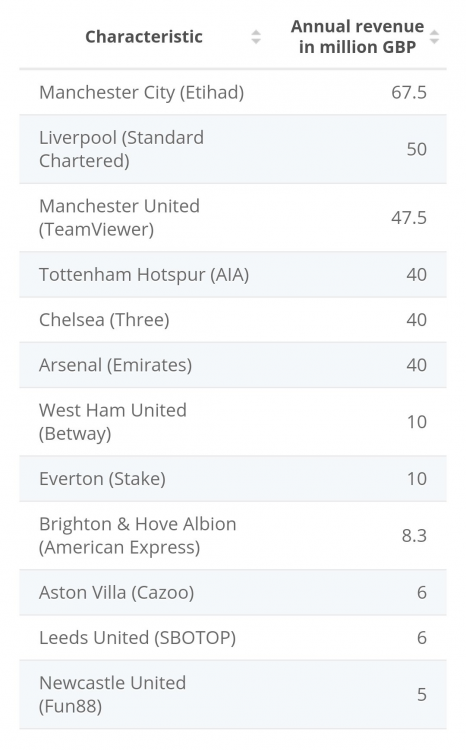
Task: Click Annual revenue in million GBP header
Action: click(357, 37)
